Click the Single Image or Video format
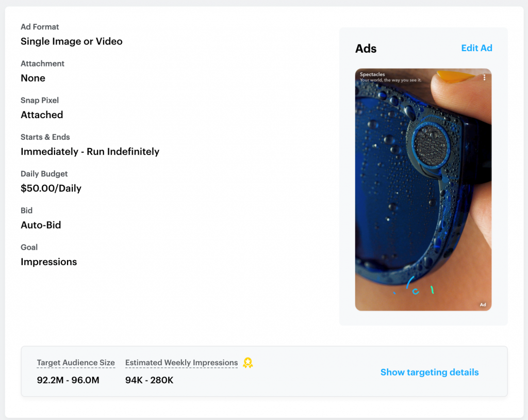This screenshot has width=528, height=420. [71, 41]
